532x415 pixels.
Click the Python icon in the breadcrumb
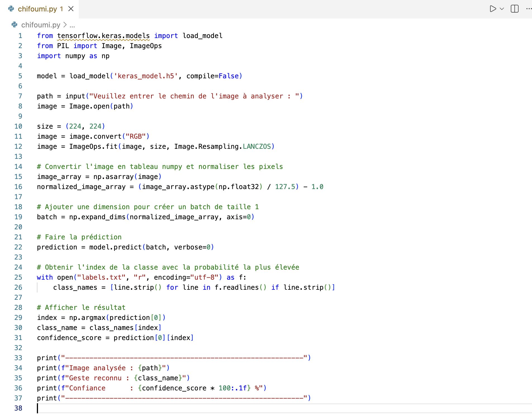coord(15,25)
